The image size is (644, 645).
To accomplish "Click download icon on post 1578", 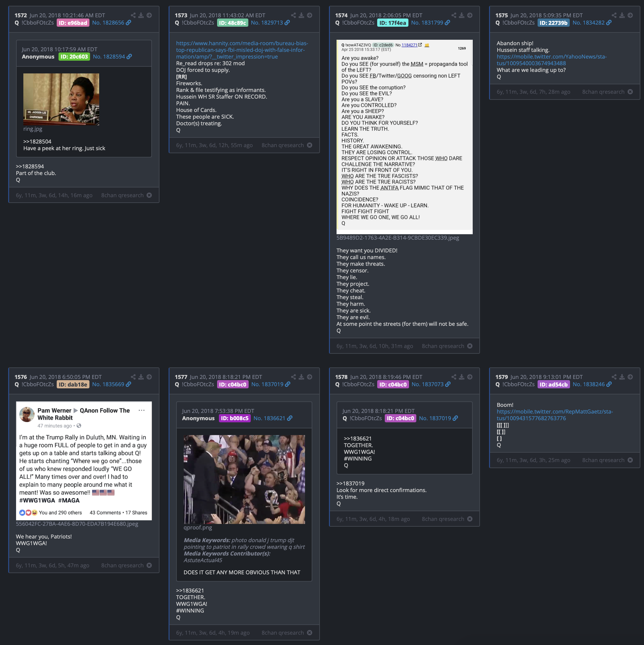I will click(x=461, y=377).
